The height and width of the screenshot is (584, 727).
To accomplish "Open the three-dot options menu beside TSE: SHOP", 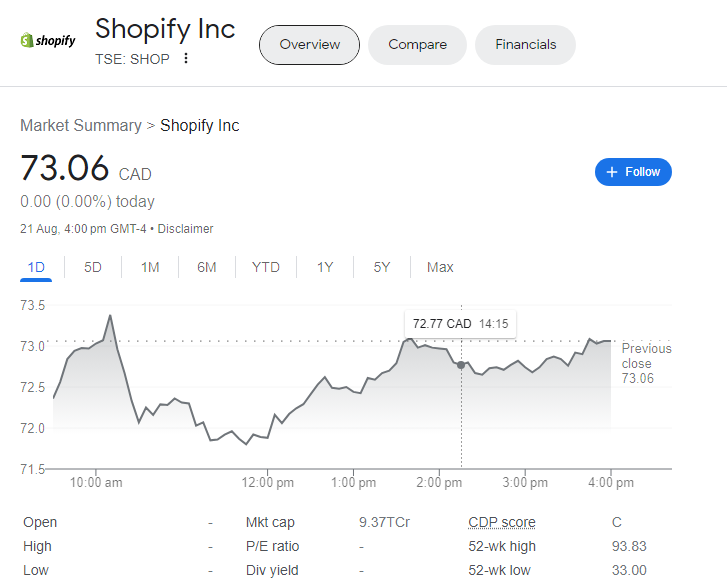I will tap(186, 59).
